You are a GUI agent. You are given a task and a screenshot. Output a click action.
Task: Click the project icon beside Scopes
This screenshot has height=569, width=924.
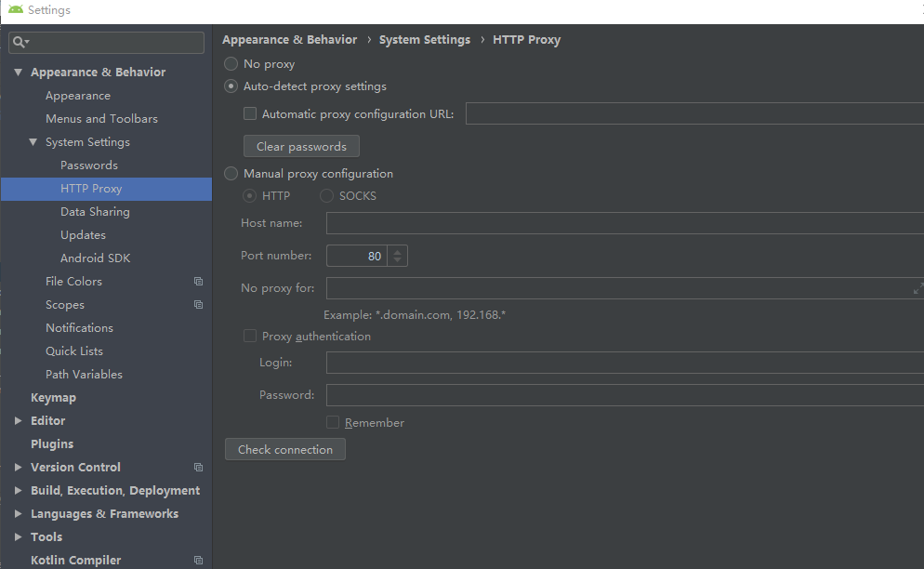pos(197,304)
